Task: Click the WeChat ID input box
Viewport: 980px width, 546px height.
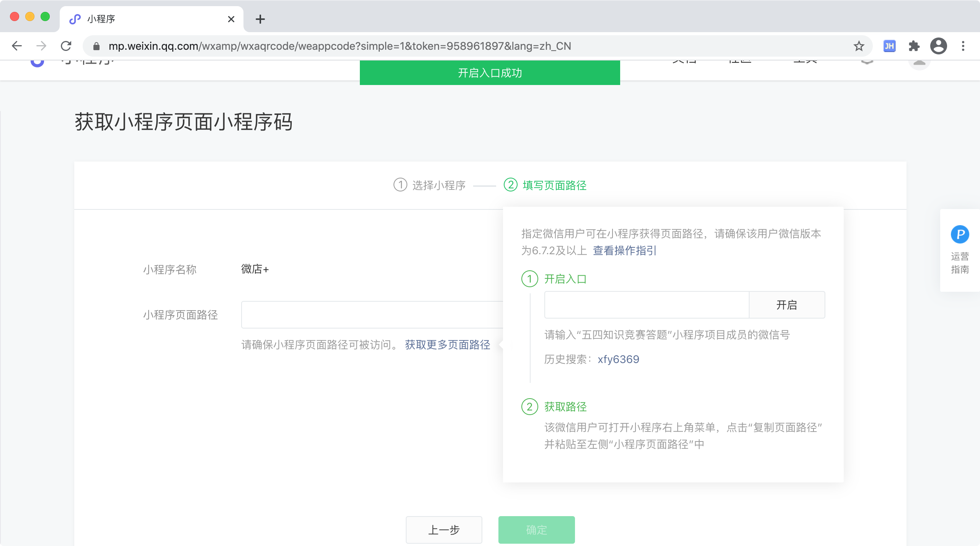Action: click(646, 305)
